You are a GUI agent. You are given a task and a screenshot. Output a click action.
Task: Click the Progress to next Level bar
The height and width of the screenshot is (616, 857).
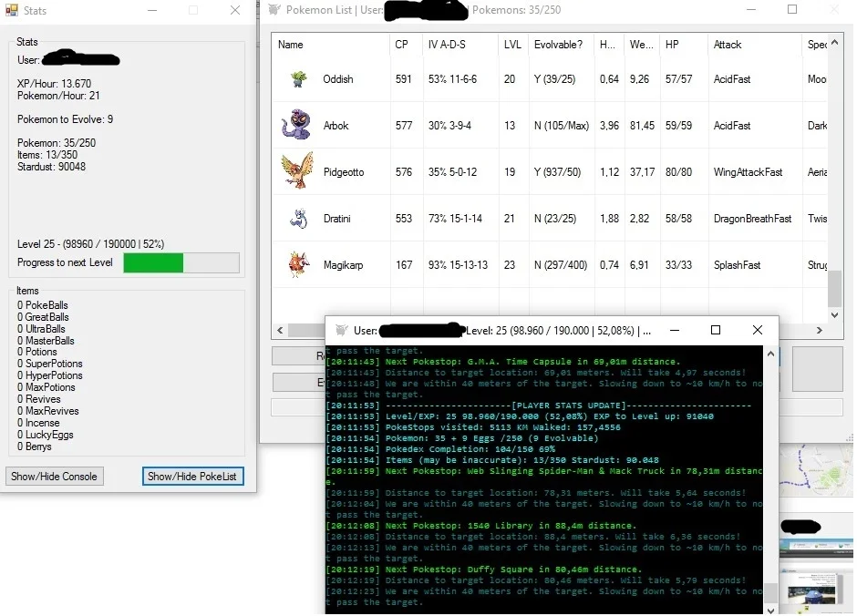[181, 262]
